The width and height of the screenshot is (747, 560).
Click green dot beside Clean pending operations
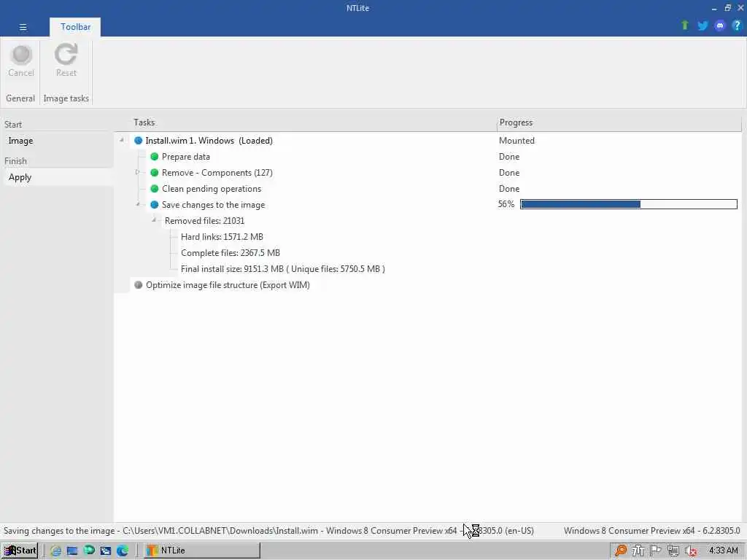pos(155,189)
